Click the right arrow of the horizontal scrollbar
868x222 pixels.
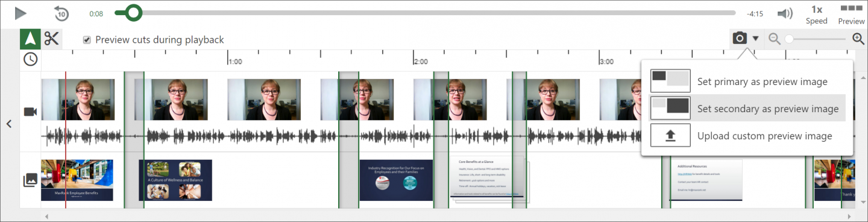coord(850,215)
